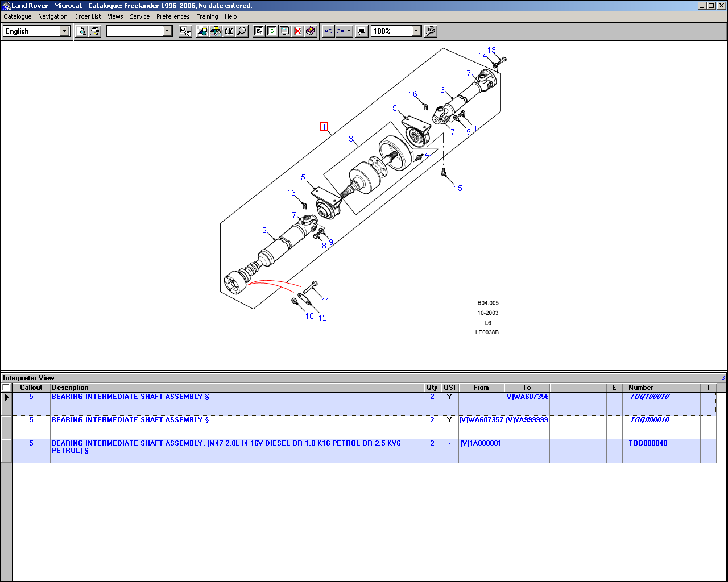Expand the 100% zoom dropdown
This screenshot has height=582, width=728.
(416, 31)
